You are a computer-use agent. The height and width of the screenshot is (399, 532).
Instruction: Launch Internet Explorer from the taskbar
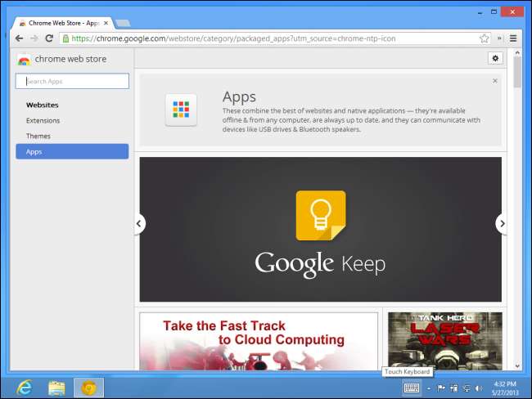[x=25, y=387]
